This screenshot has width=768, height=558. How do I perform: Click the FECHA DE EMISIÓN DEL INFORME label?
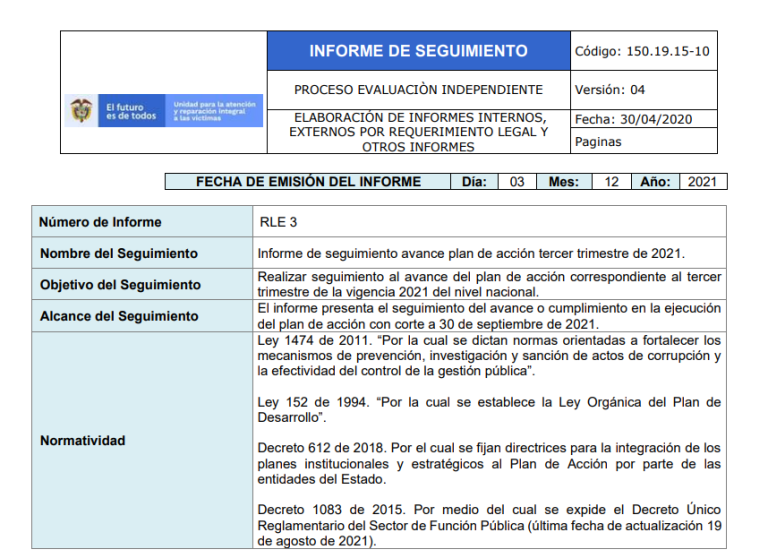(x=308, y=182)
